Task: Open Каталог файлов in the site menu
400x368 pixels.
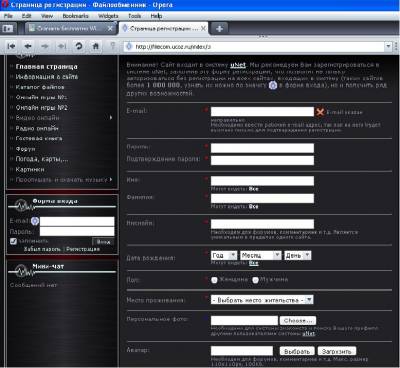Action: pyautogui.click(x=40, y=87)
